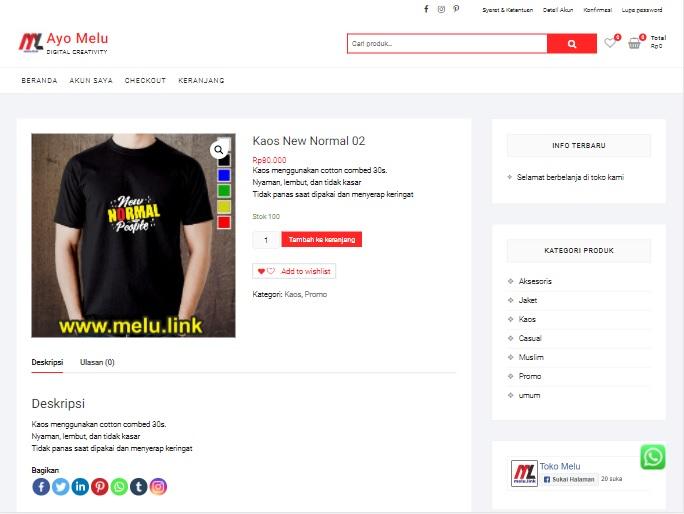Share product via Tumblr icon
684x514 pixels.
(139, 487)
